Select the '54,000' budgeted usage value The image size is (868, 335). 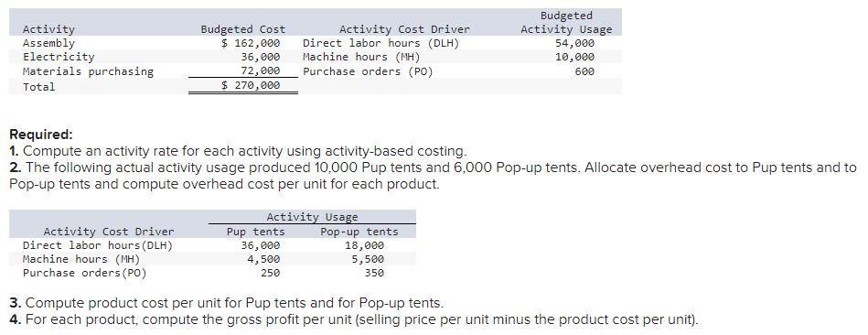(x=575, y=43)
